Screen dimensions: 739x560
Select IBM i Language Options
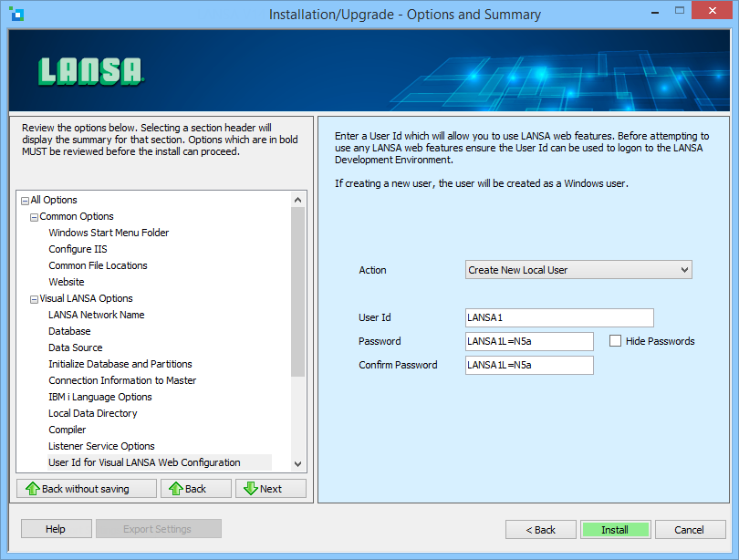(100, 397)
